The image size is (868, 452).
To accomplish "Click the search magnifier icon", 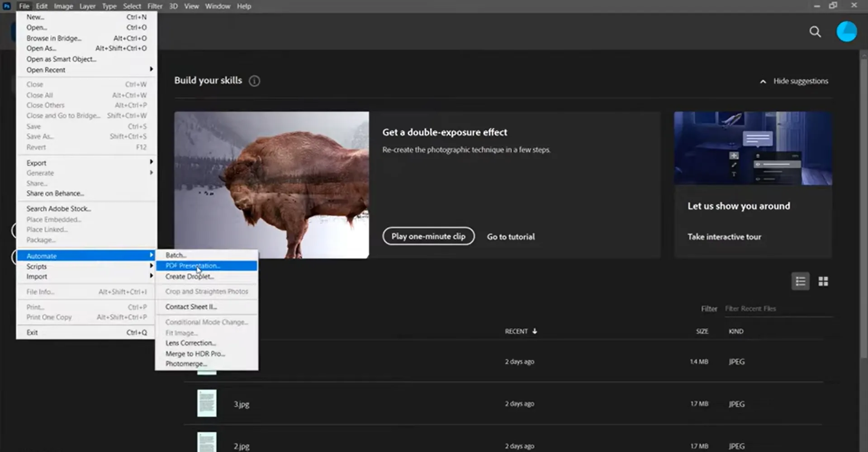I will (x=815, y=32).
